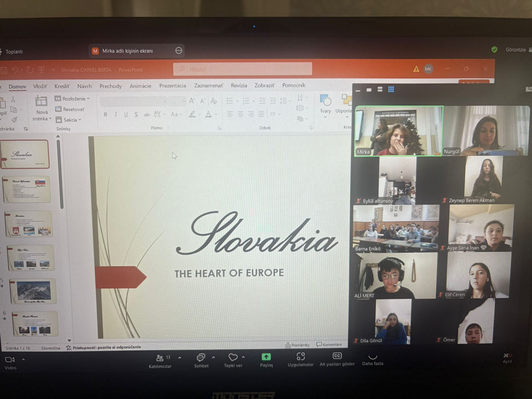Click the Tvary shapes icon in ribbon
Screen dimensions: 532x399
[325, 101]
